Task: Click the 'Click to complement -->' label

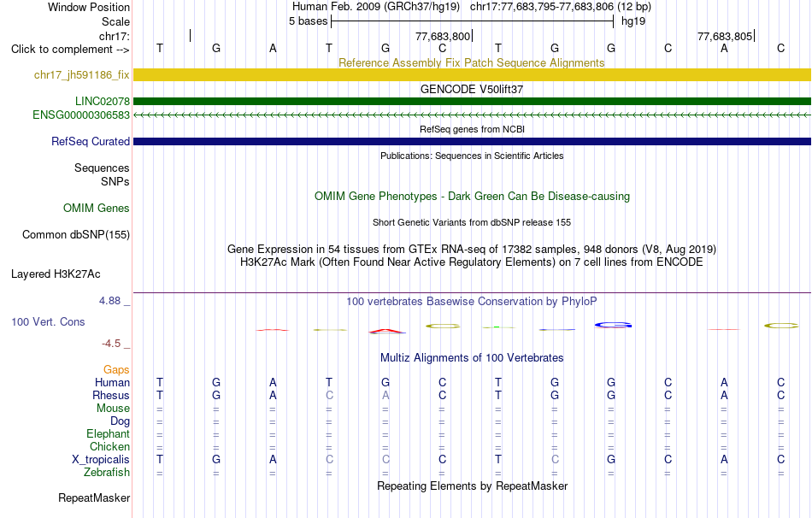Action: (x=70, y=50)
